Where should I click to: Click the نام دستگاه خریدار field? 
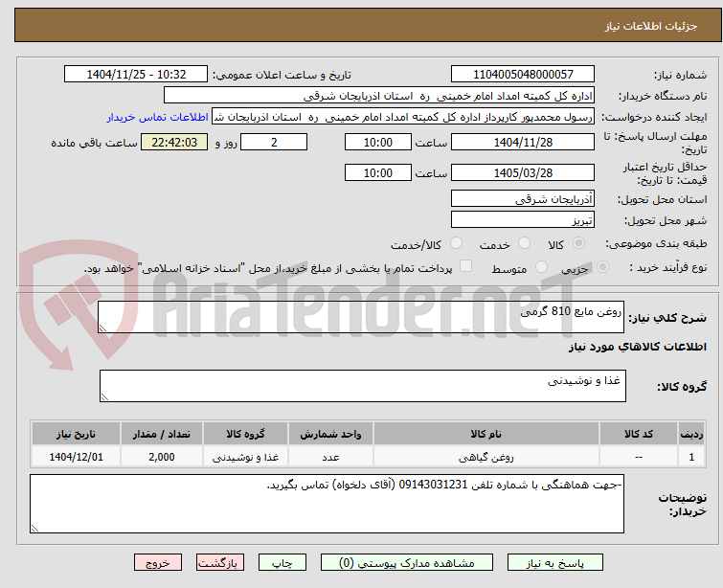379,96
